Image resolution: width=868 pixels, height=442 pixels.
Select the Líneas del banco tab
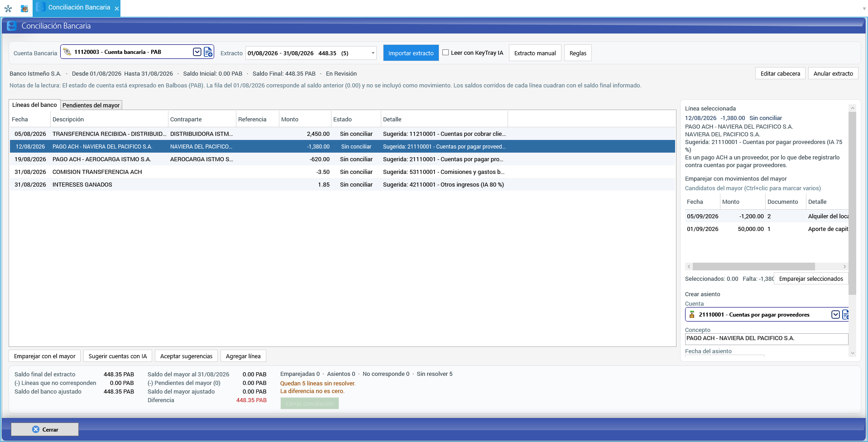click(x=34, y=105)
